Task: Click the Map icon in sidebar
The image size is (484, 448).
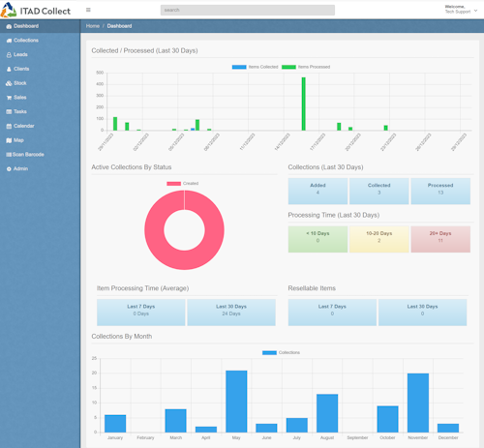Action: coord(9,140)
